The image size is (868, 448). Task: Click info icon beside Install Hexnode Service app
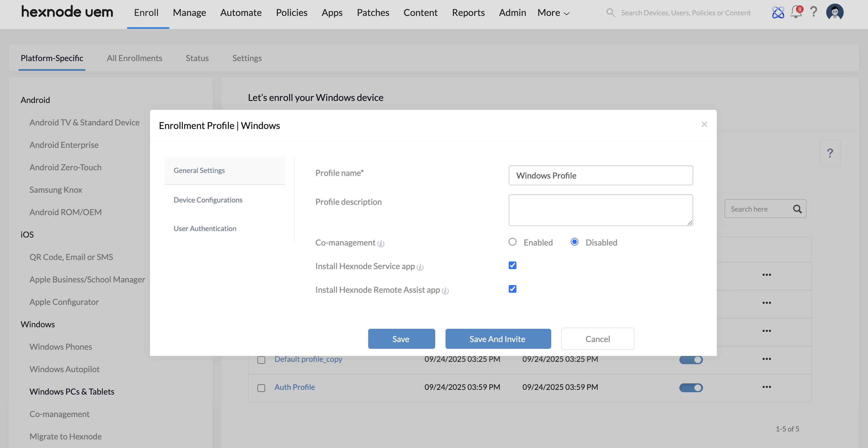tap(420, 267)
